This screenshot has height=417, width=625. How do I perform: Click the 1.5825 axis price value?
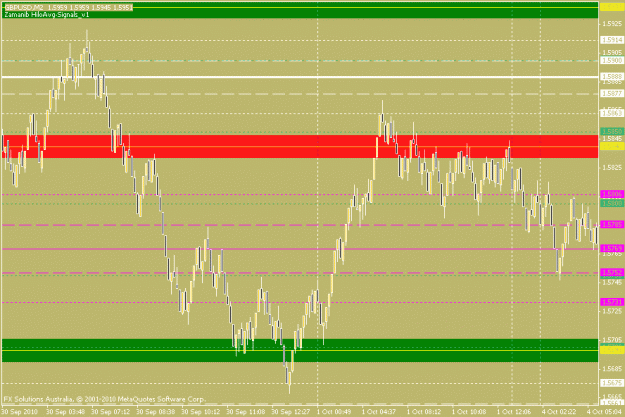point(612,167)
